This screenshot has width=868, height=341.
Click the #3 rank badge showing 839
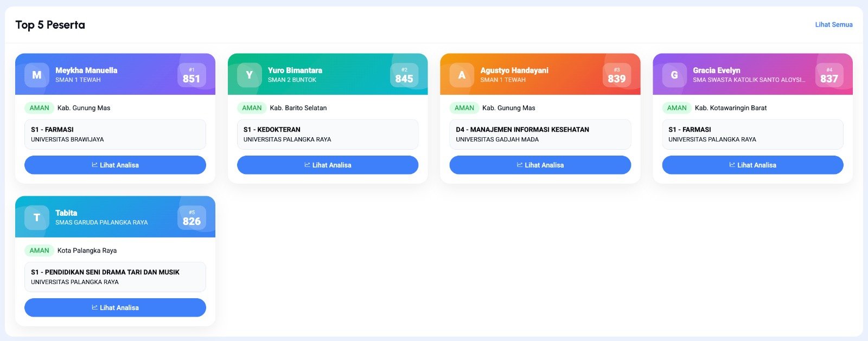click(x=617, y=75)
